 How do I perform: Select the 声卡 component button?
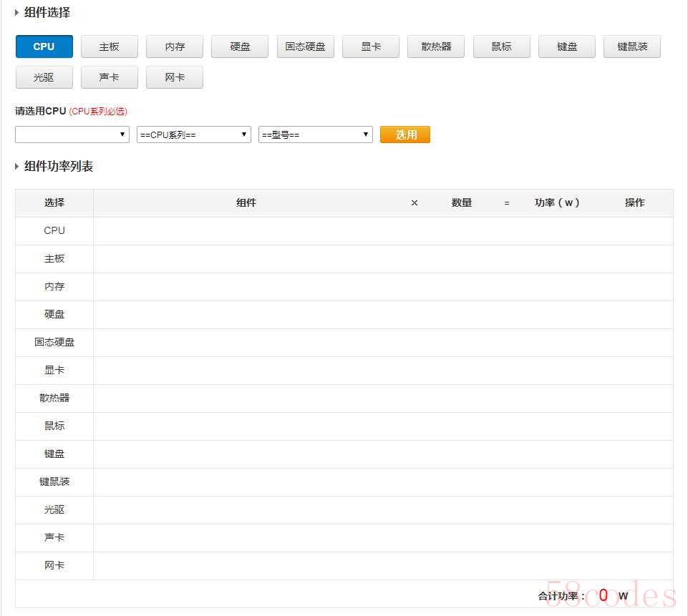pyautogui.click(x=109, y=77)
